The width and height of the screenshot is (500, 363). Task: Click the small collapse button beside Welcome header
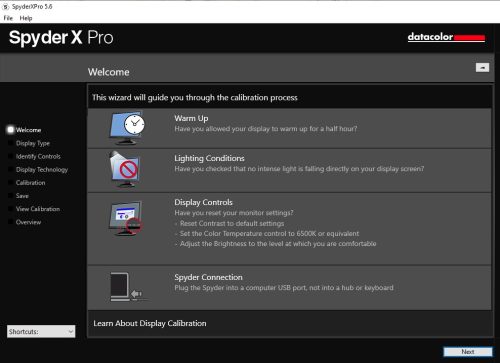(482, 68)
